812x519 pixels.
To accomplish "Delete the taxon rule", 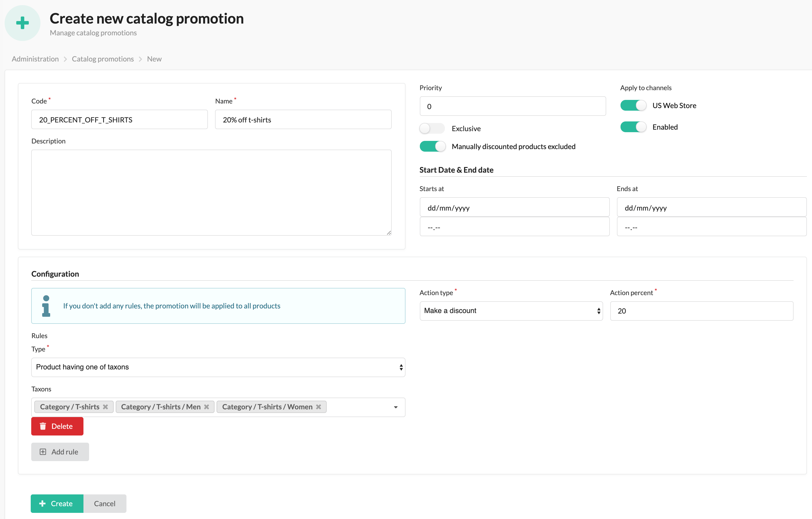I will coord(57,426).
